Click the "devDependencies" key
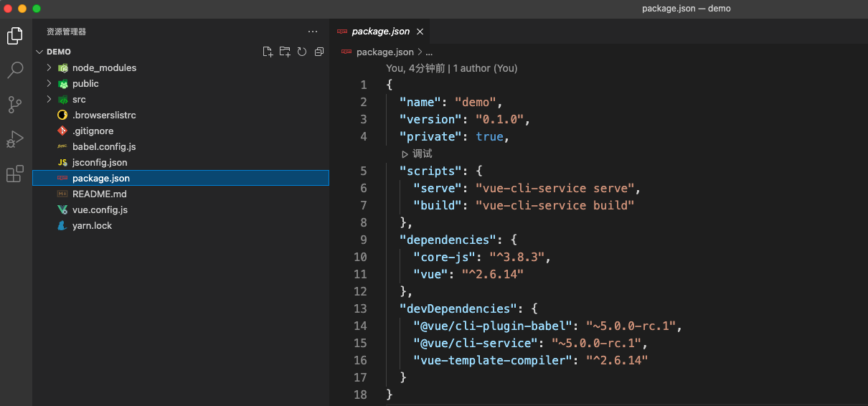The height and width of the screenshot is (406, 868). pyautogui.click(x=458, y=308)
